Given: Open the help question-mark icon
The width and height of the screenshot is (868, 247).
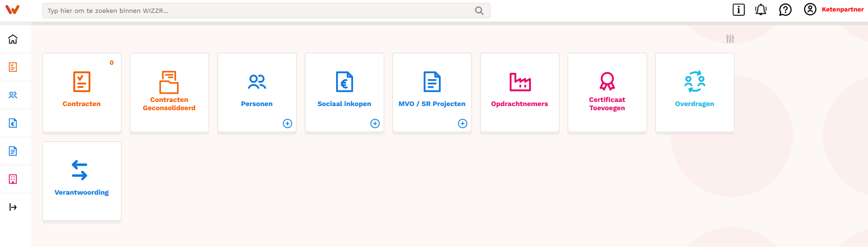Looking at the screenshot, I should [785, 10].
